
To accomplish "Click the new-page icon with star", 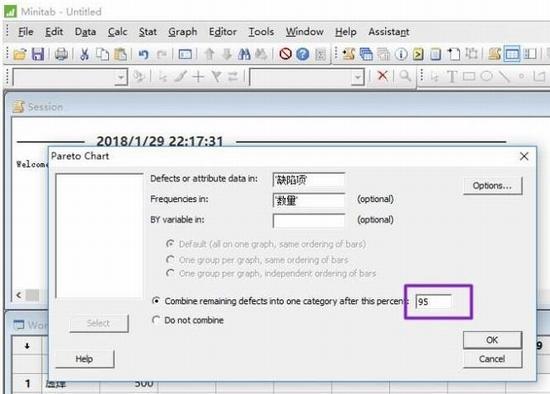I will tap(453, 54).
